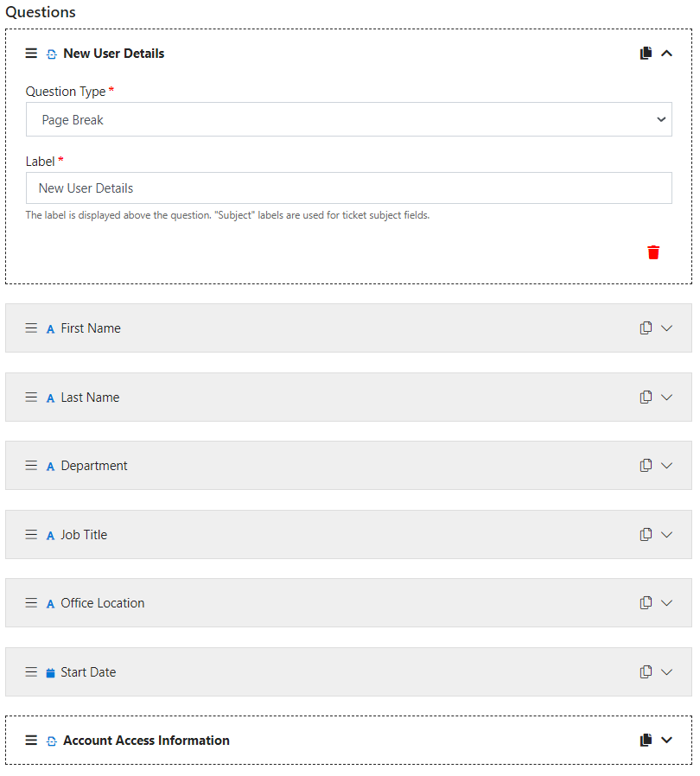This screenshot has width=700, height=776.
Task: Copy the Account Access Information section
Action: 646,741
